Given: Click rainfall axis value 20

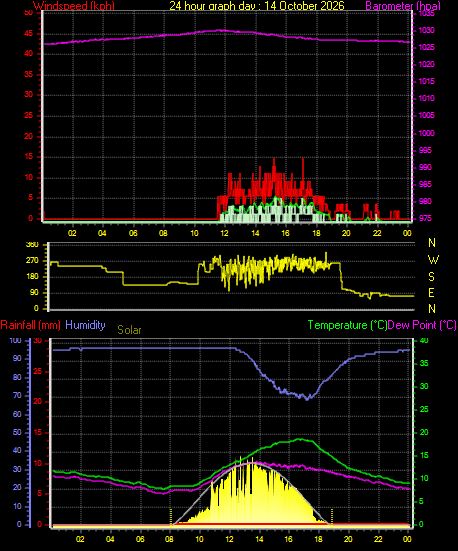Looking at the screenshot, I should point(37,401).
